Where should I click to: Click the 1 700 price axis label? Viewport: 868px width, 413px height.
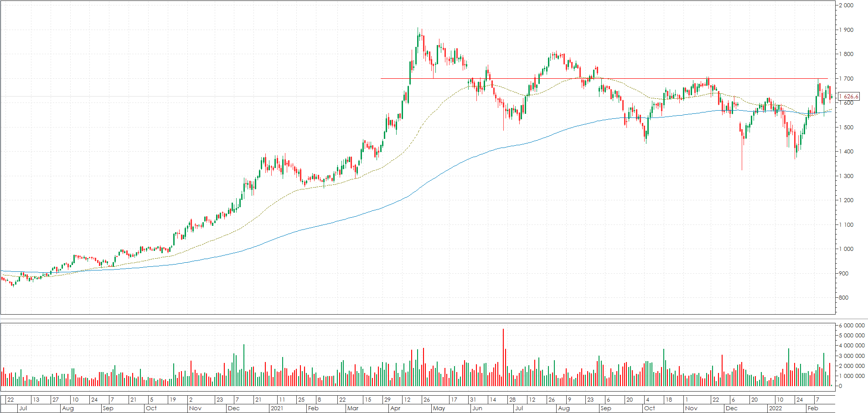click(847, 79)
